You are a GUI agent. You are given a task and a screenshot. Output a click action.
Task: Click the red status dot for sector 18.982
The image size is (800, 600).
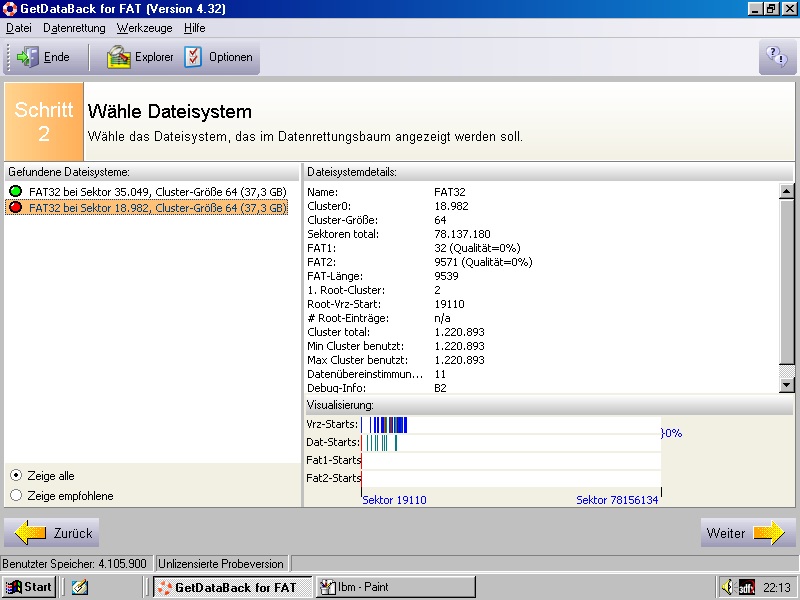pos(16,207)
